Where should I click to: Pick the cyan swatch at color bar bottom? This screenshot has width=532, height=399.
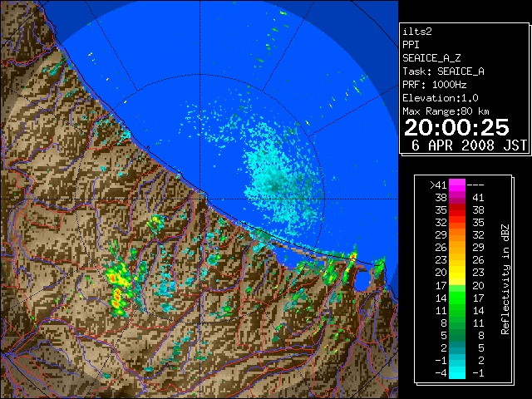click(457, 372)
